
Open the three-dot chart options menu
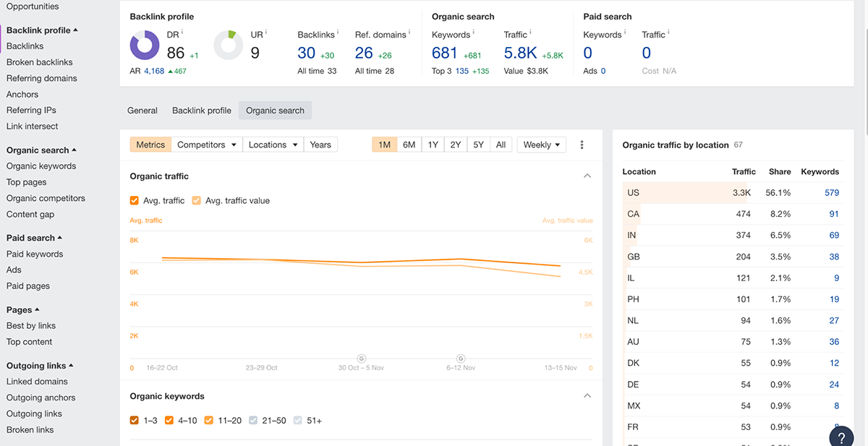(582, 145)
